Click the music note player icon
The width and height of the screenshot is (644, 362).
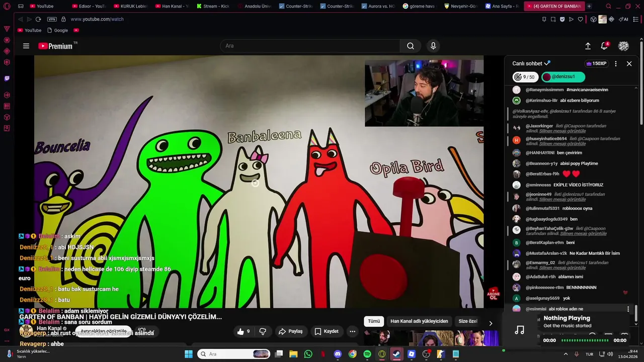[x=520, y=330]
